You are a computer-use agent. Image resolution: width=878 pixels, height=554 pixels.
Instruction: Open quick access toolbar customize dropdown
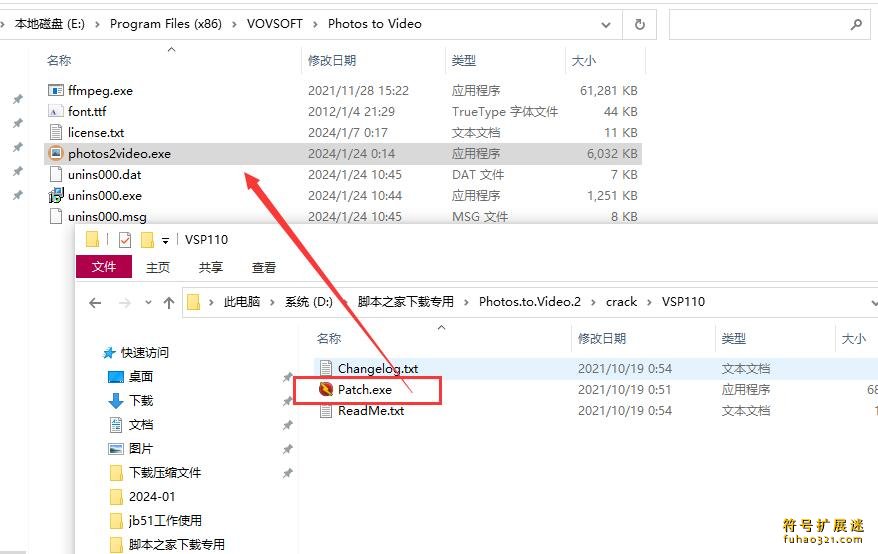point(165,241)
